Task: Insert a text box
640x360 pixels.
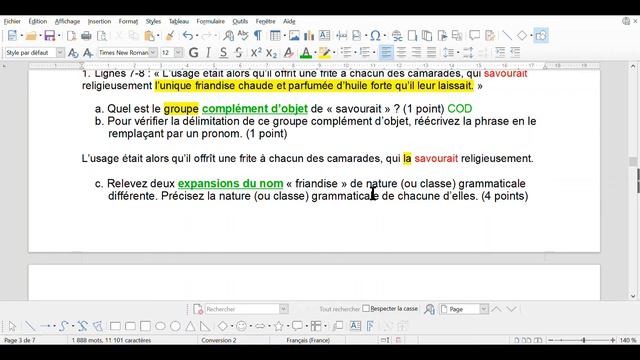Action: pos(324,36)
